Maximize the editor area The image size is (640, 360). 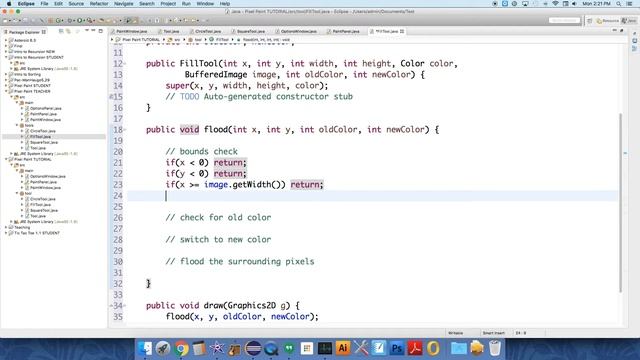622,31
